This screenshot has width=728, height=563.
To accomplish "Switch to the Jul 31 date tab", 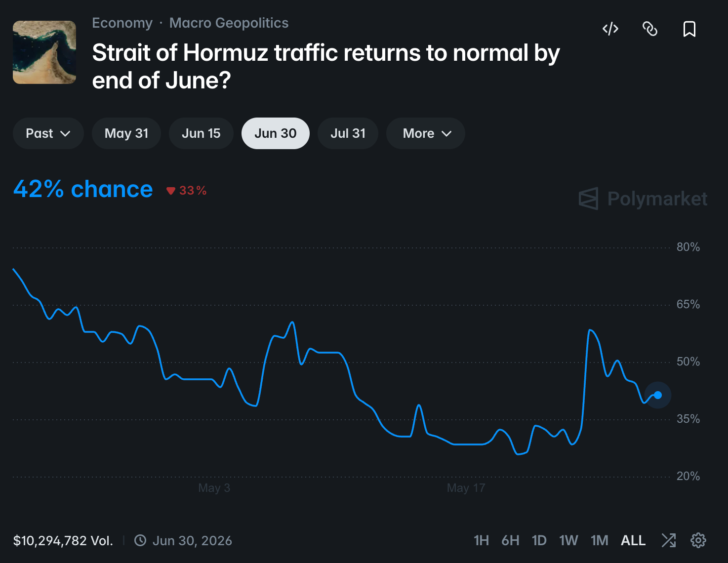I will click(x=348, y=133).
